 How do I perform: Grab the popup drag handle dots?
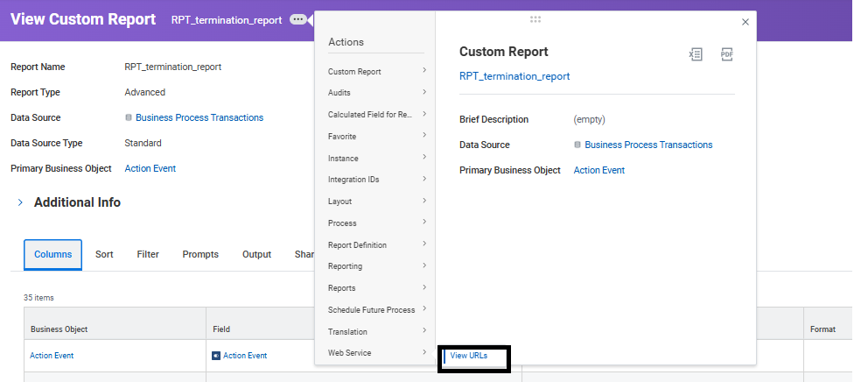(535, 19)
